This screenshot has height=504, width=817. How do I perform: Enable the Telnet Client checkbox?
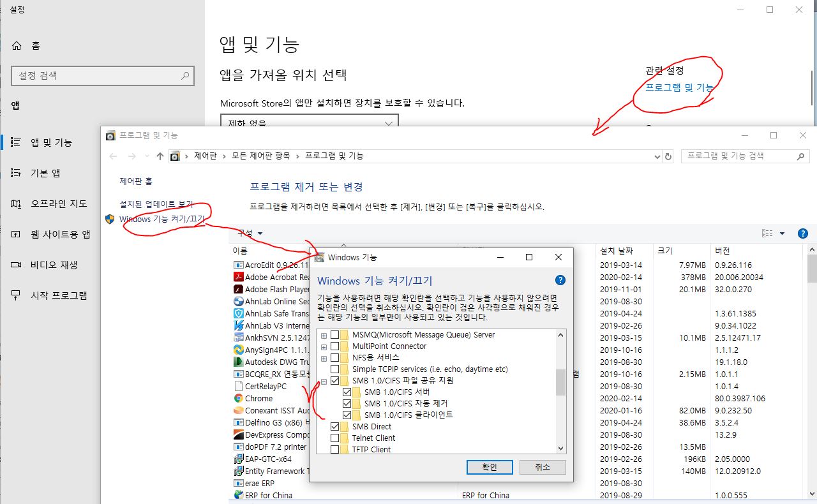pyautogui.click(x=335, y=438)
